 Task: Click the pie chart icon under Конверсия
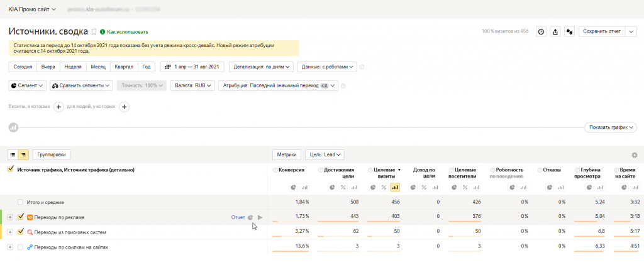pos(293,187)
